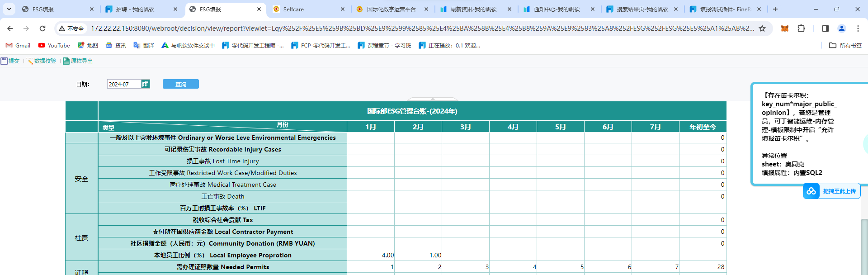Select the 1月 本地员工比例 cell showing 4.00
This screenshot has width=868, height=275.
[x=371, y=255]
